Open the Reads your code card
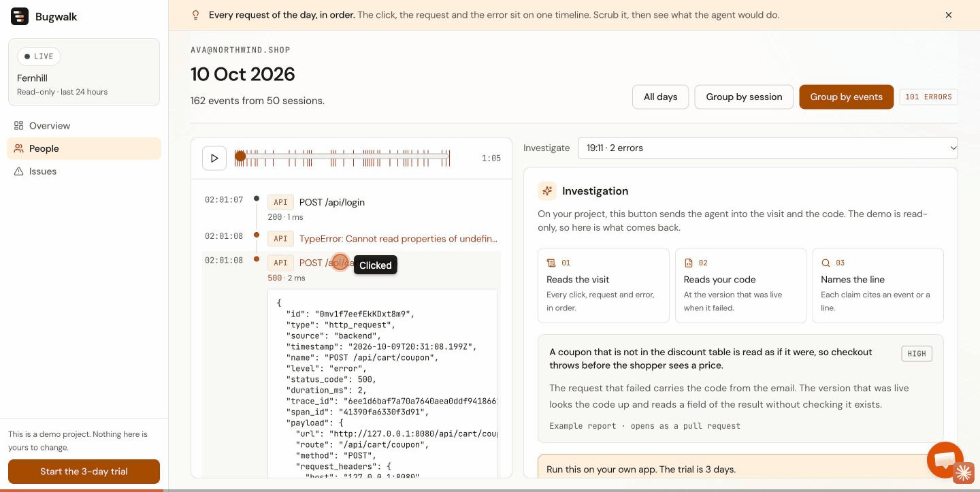The image size is (980, 492). click(741, 285)
